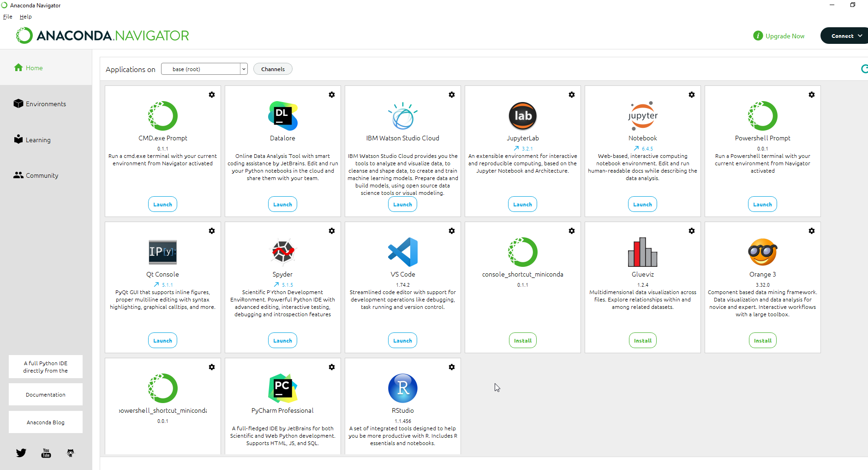Viewport: 868px width, 470px height.
Task: Click Notebook update version 6.4.5
Action: coord(643,149)
